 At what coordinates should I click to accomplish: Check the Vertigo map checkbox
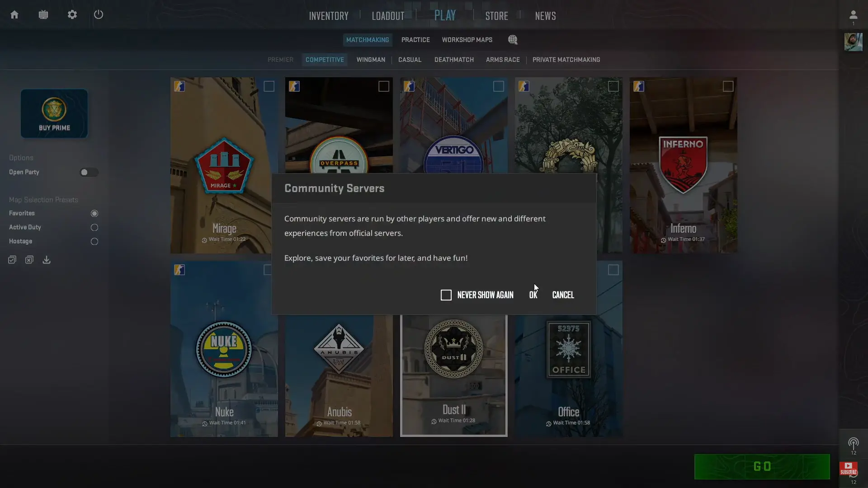click(499, 86)
